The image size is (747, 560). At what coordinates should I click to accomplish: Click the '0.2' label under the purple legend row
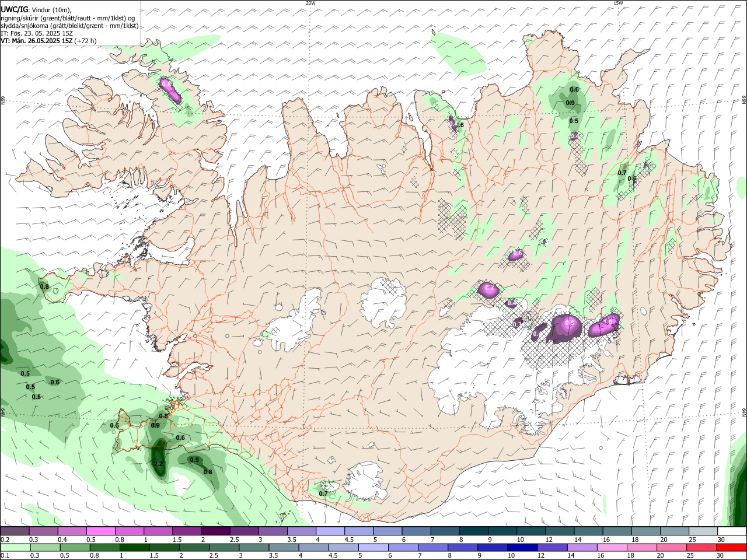coord(5,540)
